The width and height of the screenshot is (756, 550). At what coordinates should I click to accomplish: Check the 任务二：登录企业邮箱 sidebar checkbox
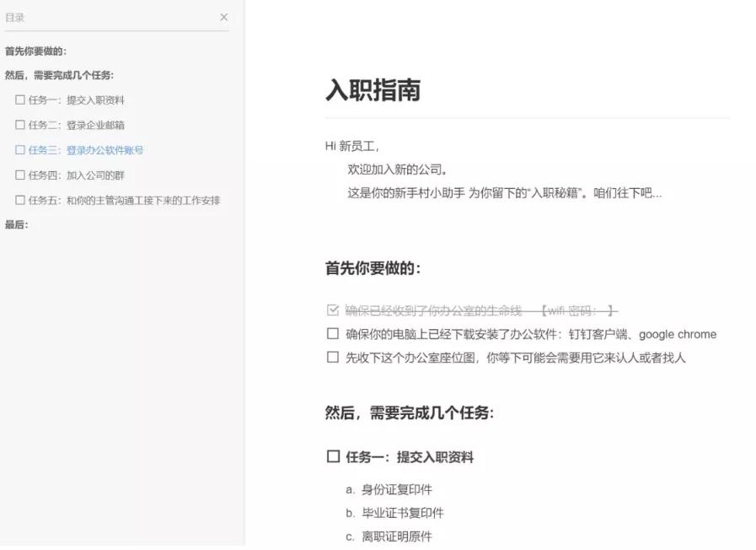coord(19,125)
